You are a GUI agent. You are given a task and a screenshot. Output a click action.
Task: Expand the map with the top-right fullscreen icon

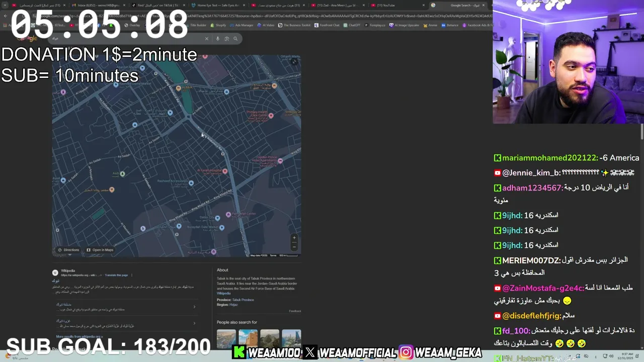294,62
